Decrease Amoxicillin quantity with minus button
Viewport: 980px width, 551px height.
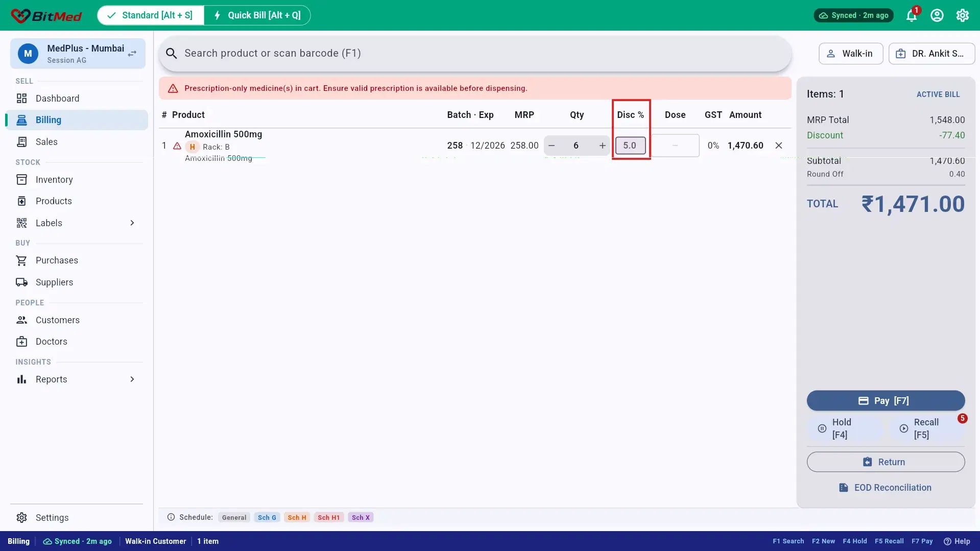click(552, 146)
